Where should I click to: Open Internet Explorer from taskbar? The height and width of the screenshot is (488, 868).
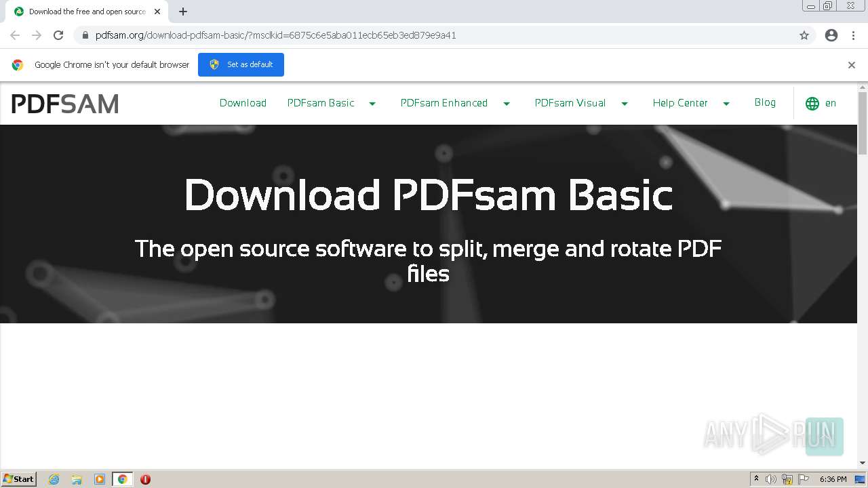[x=54, y=479]
